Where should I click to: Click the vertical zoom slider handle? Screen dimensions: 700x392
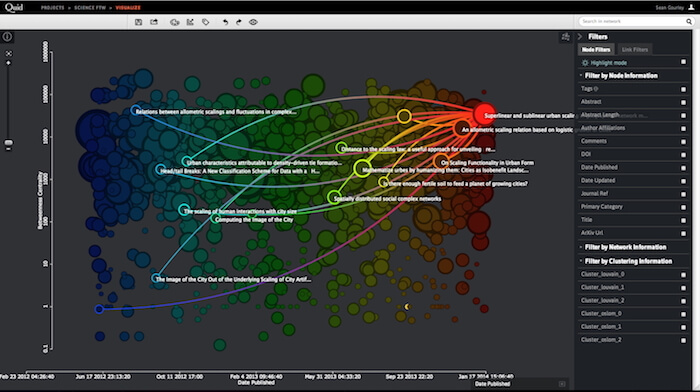click(x=8, y=143)
